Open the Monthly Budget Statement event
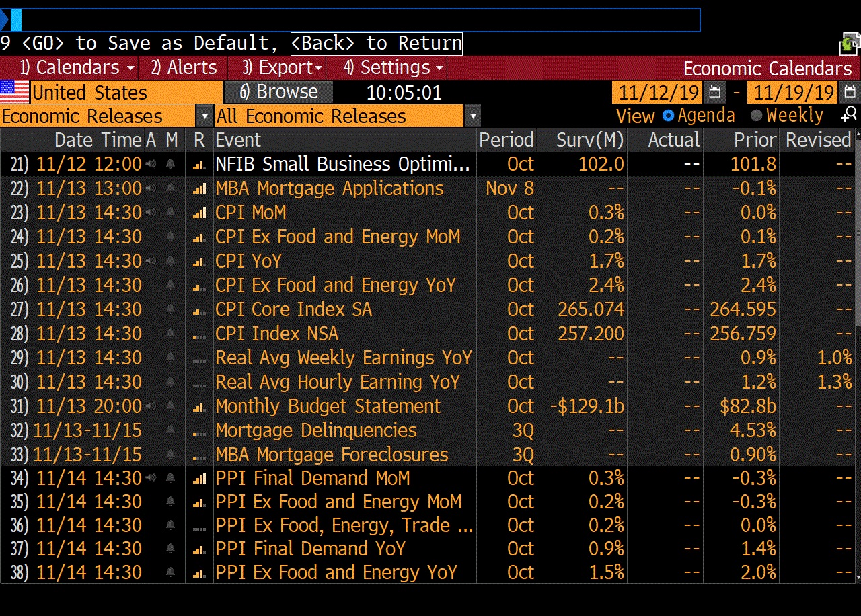 tap(328, 406)
